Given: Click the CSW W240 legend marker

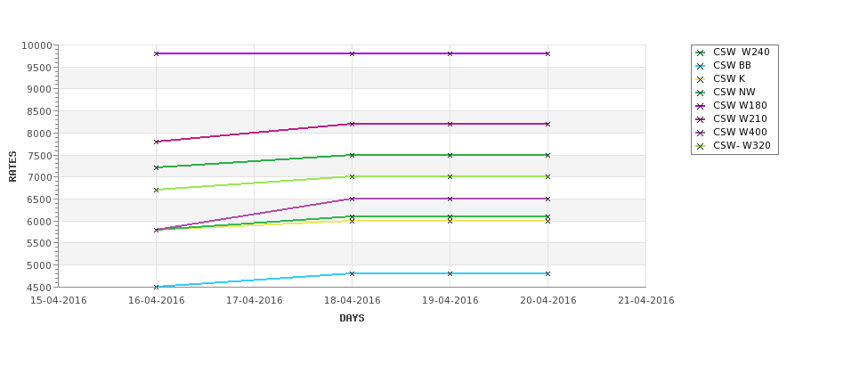Looking at the screenshot, I should 701,53.
